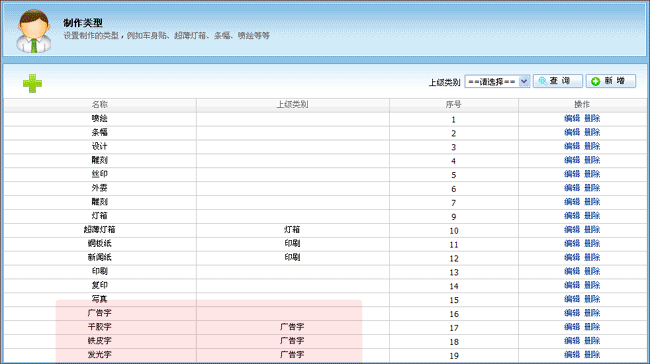Click the 查询 search button
Image resolution: width=650 pixels, height=364 pixels.
point(558,81)
